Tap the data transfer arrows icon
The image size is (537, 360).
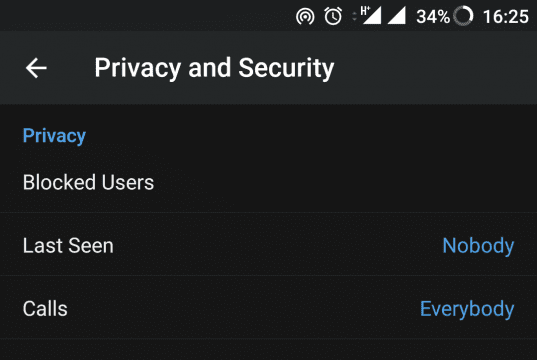point(354,16)
